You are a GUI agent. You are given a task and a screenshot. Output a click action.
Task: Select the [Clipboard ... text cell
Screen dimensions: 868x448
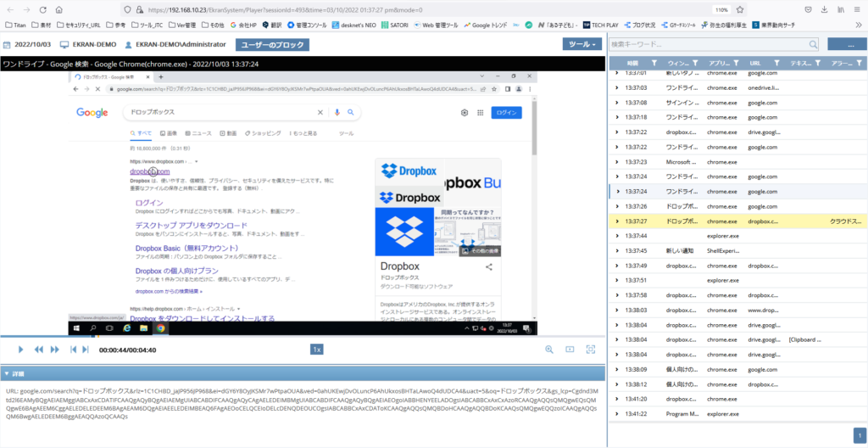805,339
